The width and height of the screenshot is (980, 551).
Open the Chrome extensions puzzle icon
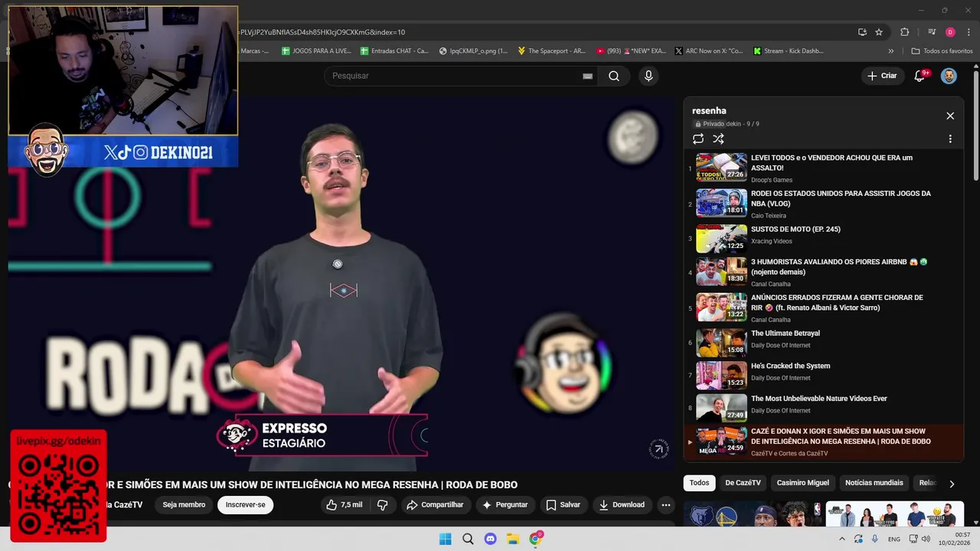click(904, 32)
